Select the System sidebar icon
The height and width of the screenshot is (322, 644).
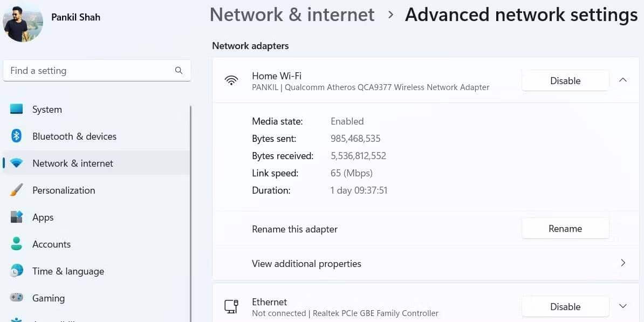click(16, 109)
